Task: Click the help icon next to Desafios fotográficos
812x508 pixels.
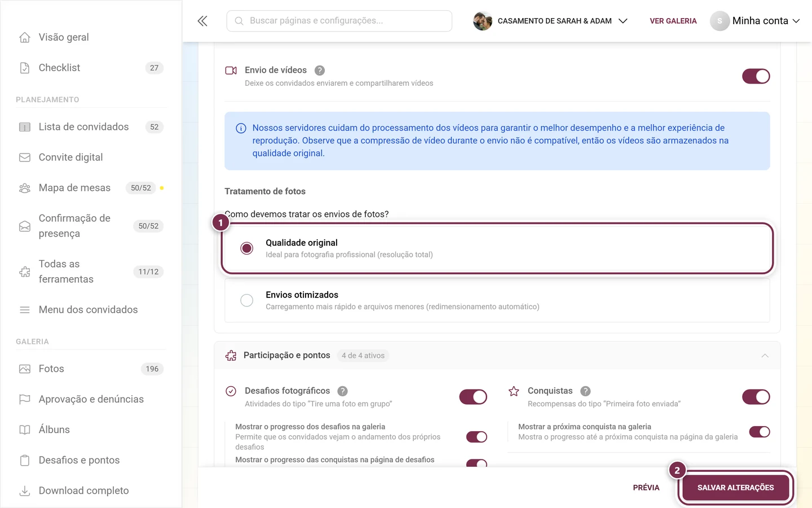Action: click(342, 391)
